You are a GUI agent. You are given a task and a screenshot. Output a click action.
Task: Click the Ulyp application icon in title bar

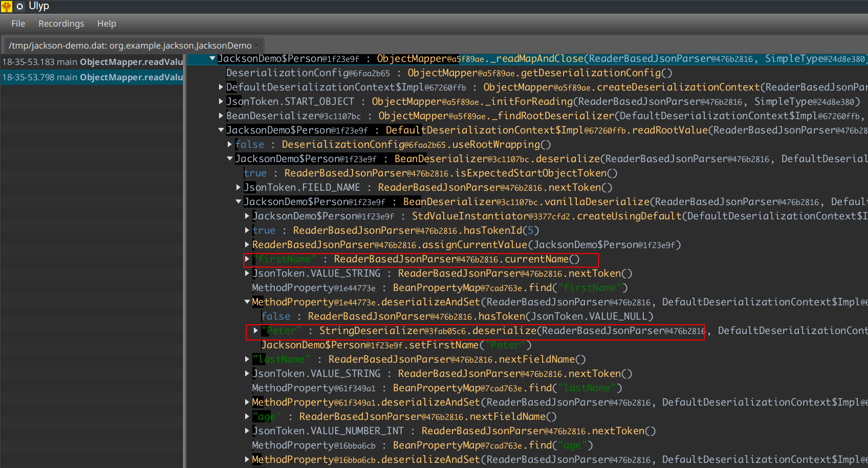(x=6, y=6)
